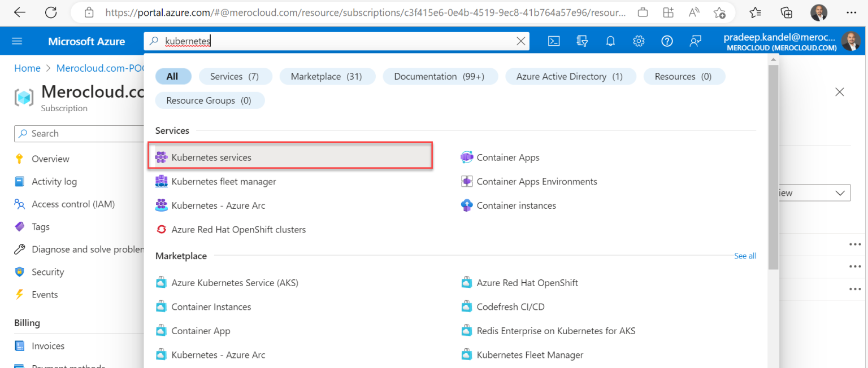Image resolution: width=868 pixels, height=368 pixels.
Task: Click See all Marketplace link
Action: click(x=745, y=256)
